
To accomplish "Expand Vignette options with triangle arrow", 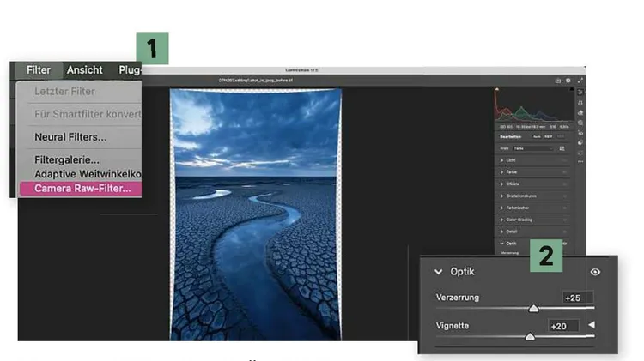I will (590, 325).
